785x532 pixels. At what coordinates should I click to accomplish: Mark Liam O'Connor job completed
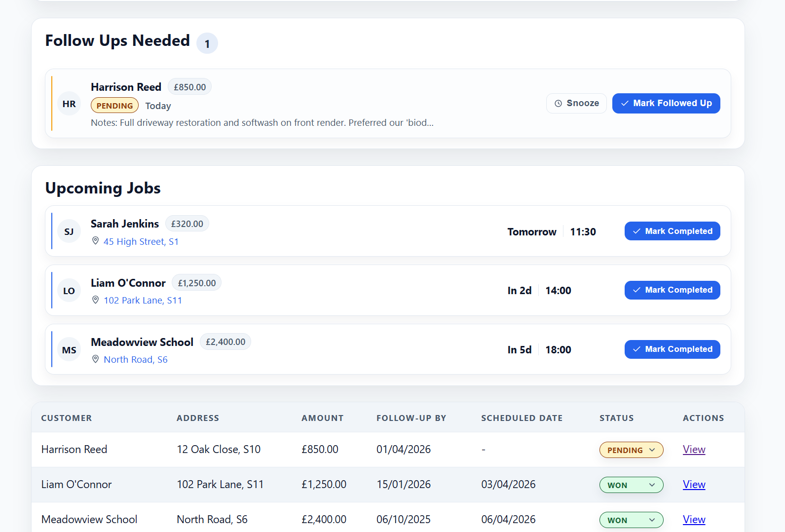(x=673, y=290)
